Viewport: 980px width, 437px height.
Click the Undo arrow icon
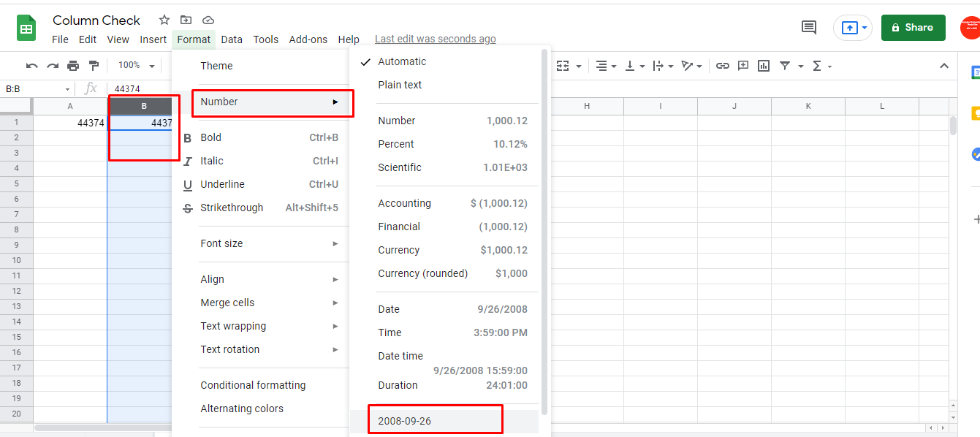(32, 66)
